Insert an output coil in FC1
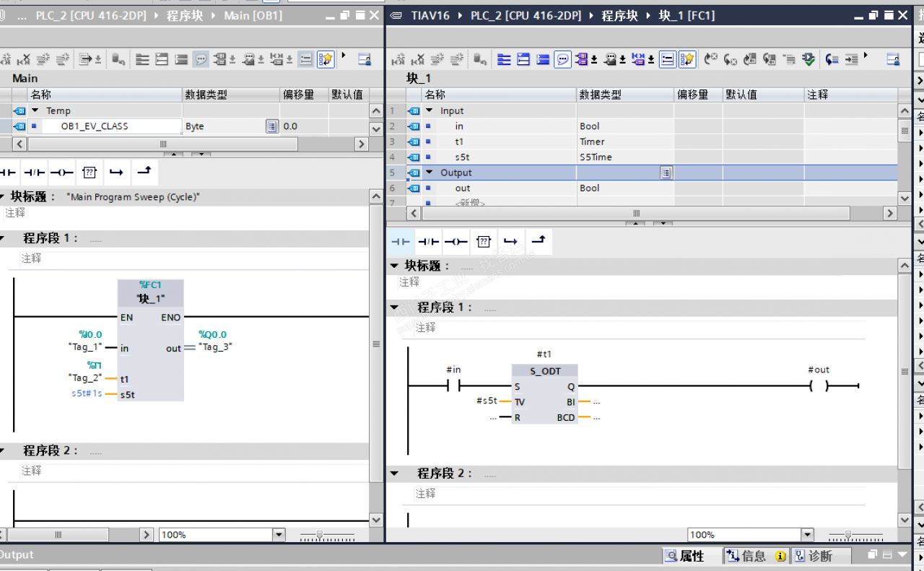The height and width of the screenshot is (571, 924). pos(456,242)
